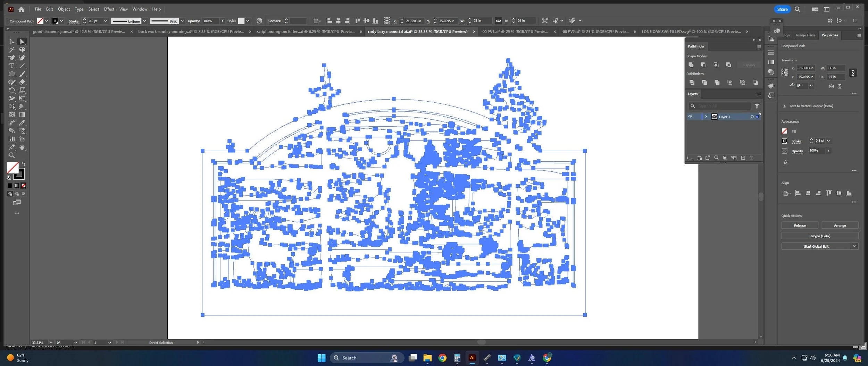
Task: Select the Magic Wand tool
Action: pyautogui.click(x=11, y=50)
